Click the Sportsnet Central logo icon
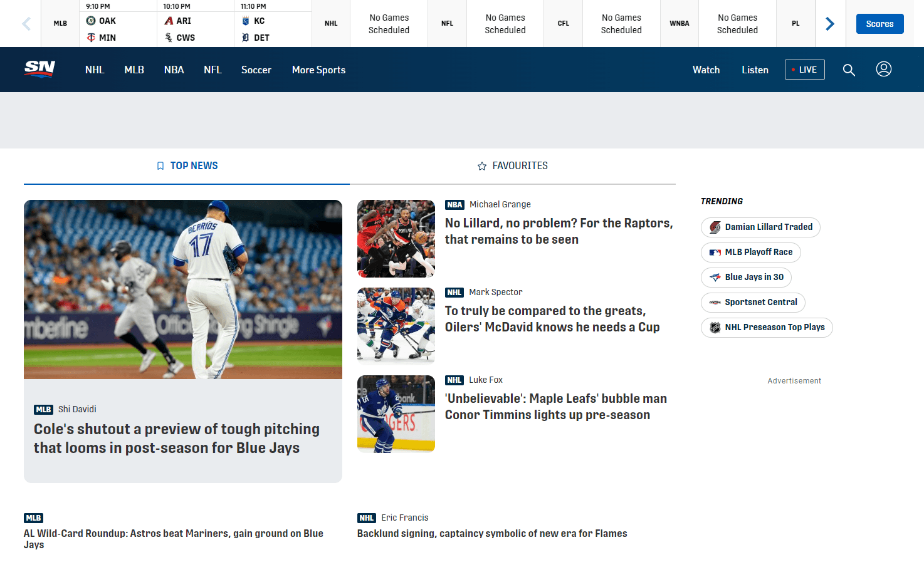Viewport: 924px width, 562px height. [715, 303]
